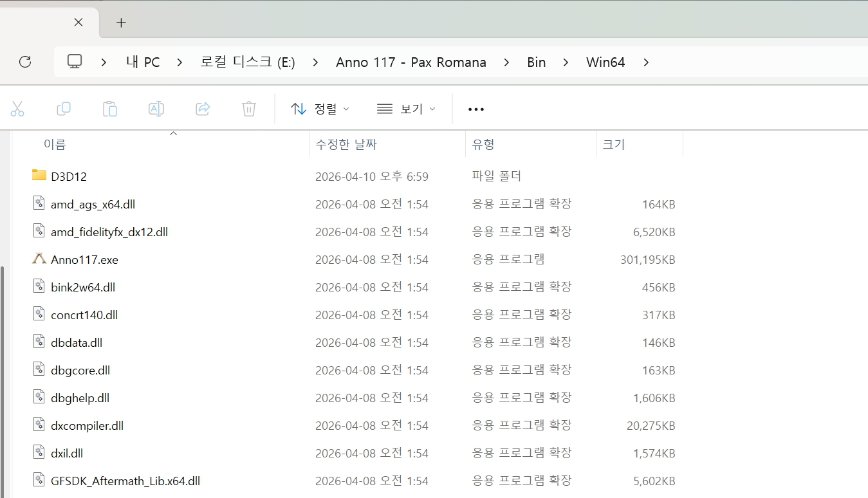The image size is (868, 498).
Task: Select the D3D12 folder
Action: point(69,176)
